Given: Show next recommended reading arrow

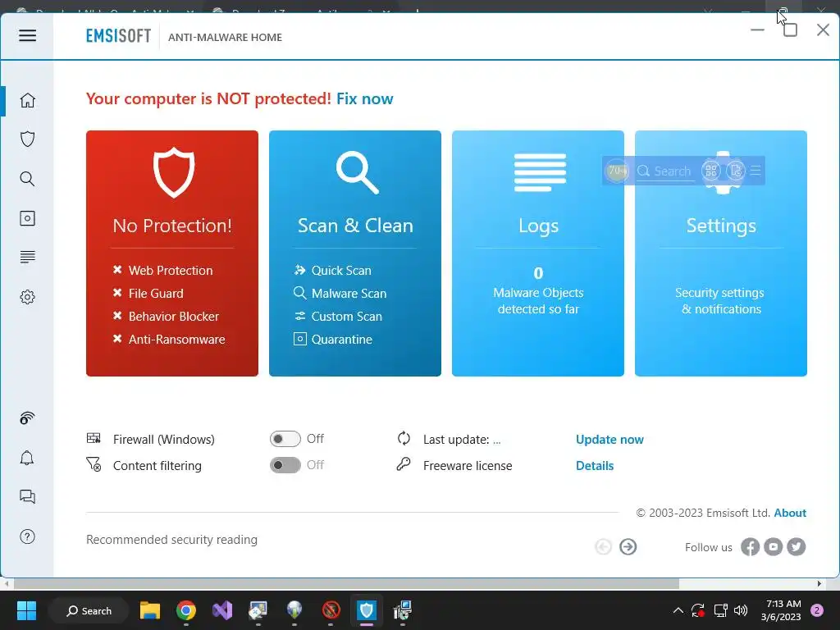Looking at the screenshot, I should click(x=628, y=547).
